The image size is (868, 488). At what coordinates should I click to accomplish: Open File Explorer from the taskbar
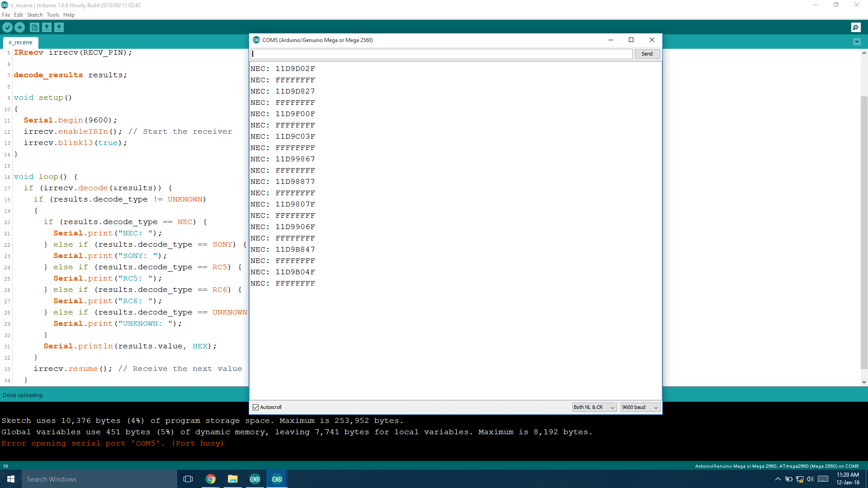pyautogui.click(x=233, y=479)
